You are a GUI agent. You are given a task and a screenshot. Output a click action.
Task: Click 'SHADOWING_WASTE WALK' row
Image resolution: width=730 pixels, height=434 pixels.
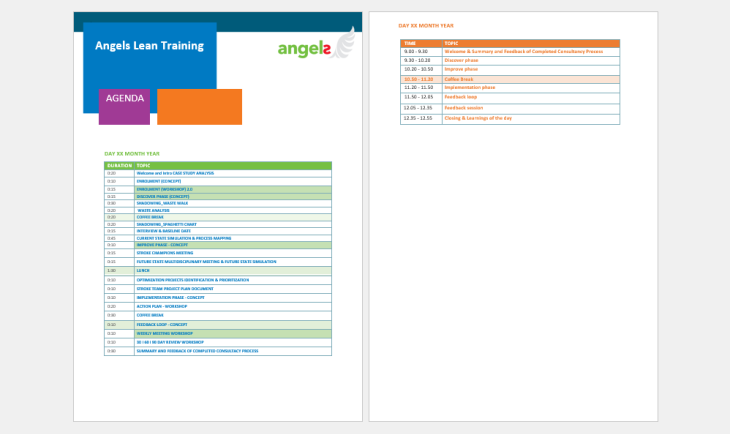click(x=218, y=203)
